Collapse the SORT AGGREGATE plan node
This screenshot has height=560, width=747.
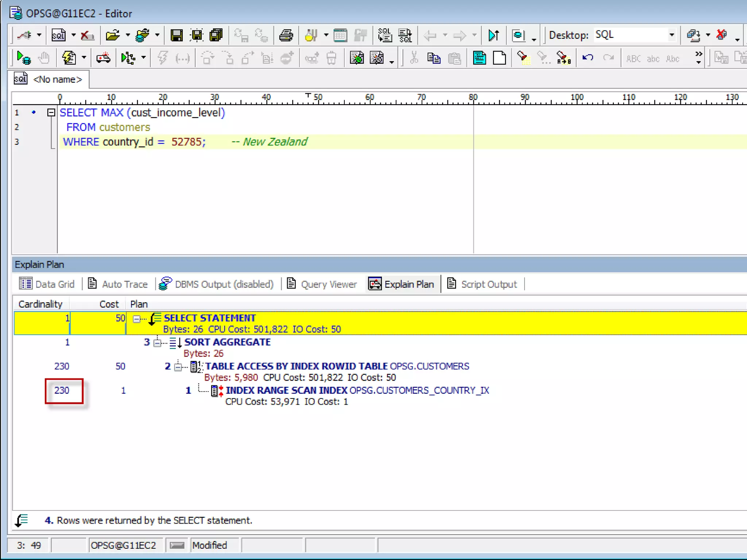157,343
